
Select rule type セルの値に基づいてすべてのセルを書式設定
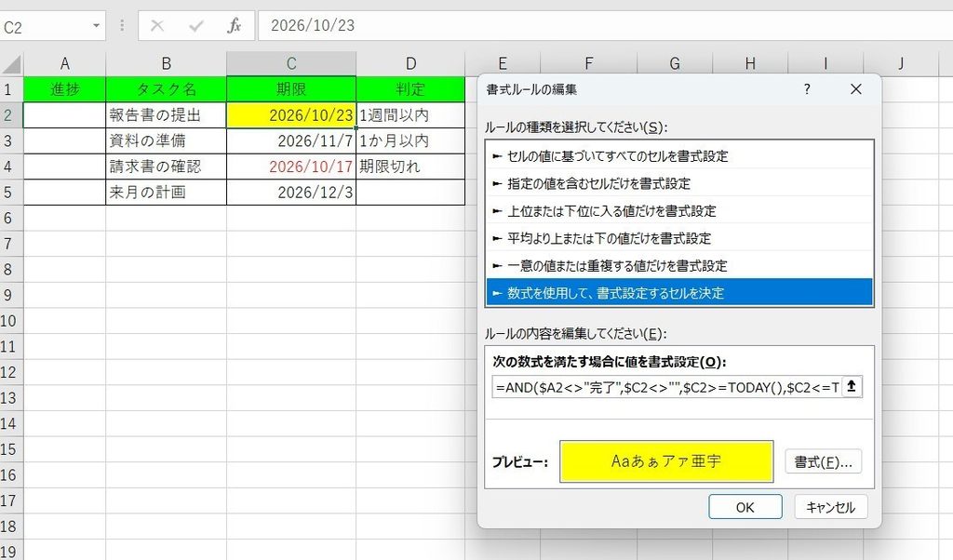(x=678, y=156)
